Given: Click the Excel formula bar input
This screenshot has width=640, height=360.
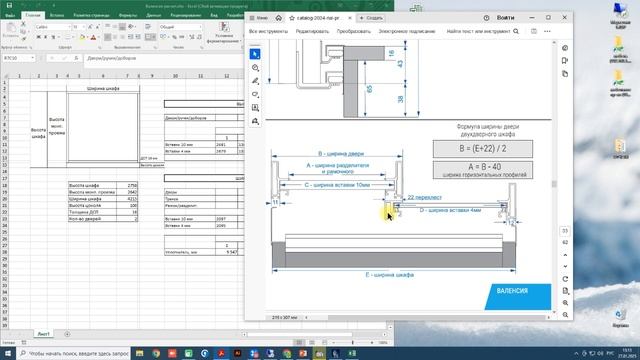Looking at the screenshot, I should [163, 58].
